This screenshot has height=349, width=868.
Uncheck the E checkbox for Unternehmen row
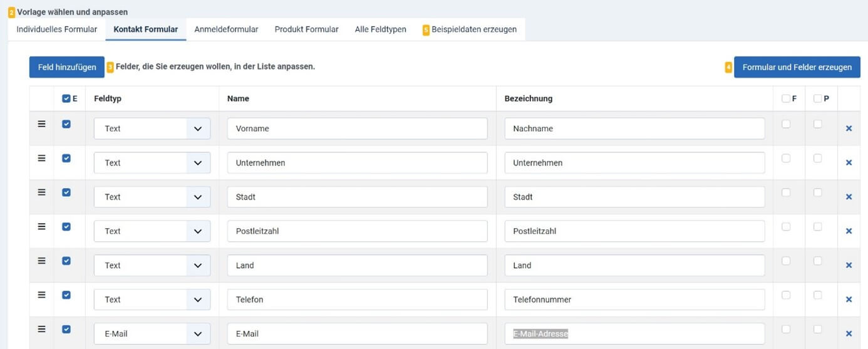click(66, 159)
